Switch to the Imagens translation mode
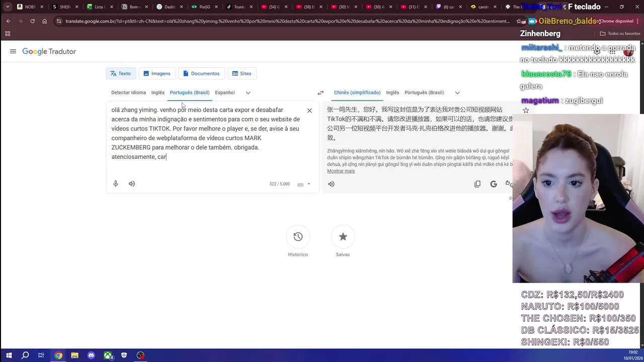Screen dimensions: 644x362 pyautogui.click(x=157, y=73)
